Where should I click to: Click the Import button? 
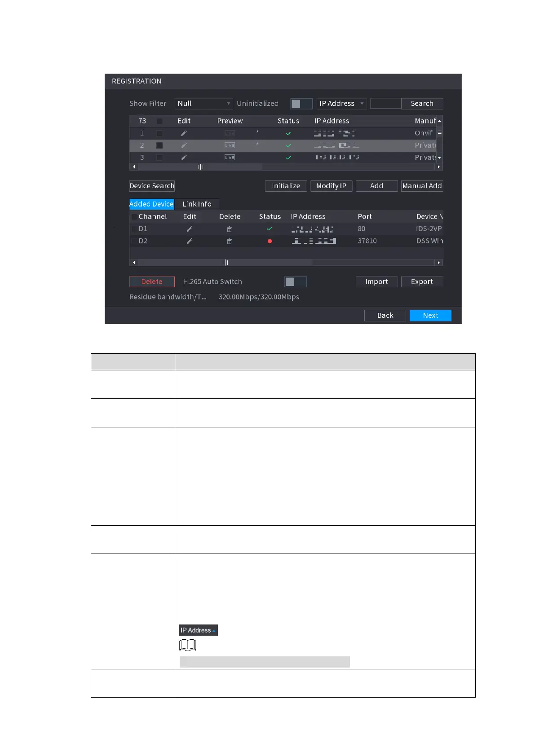point(376,282)
